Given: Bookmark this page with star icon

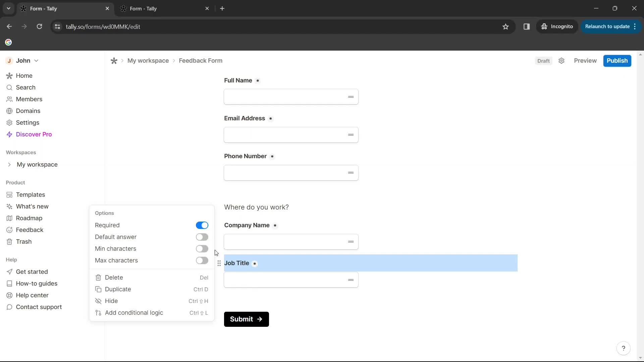Looking at the screenshot, I should (506, 26).
